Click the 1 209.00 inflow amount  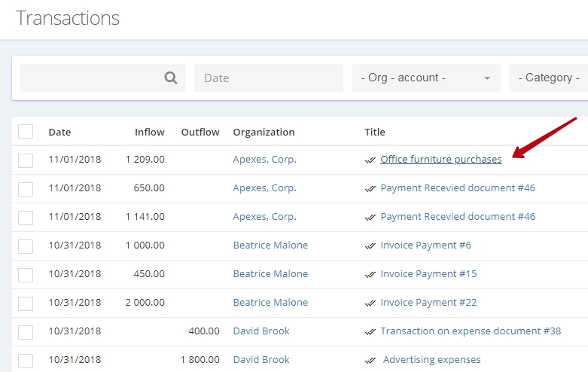pyautogui.click(x=145, y=160)
